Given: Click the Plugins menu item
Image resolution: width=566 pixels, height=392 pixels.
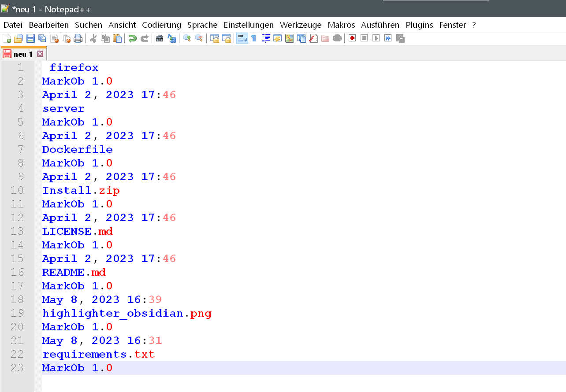Looking at the screenshot, I should click(x=419, y=25).
